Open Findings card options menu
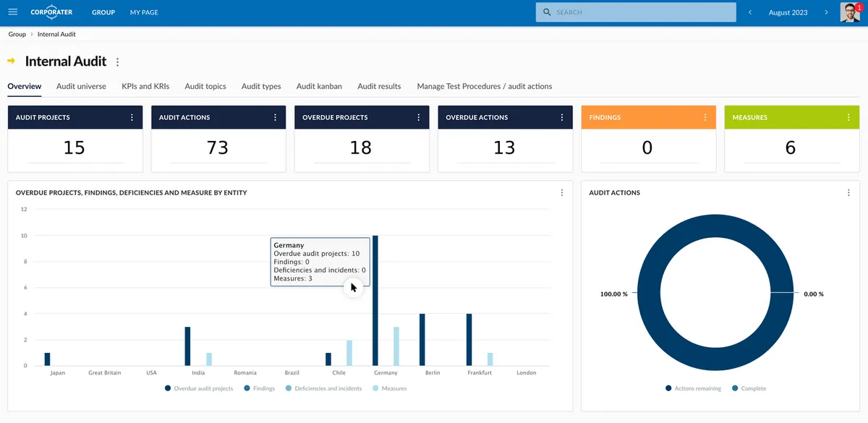The width and height of the screenshot is (868, 423). tap(705, 117)
